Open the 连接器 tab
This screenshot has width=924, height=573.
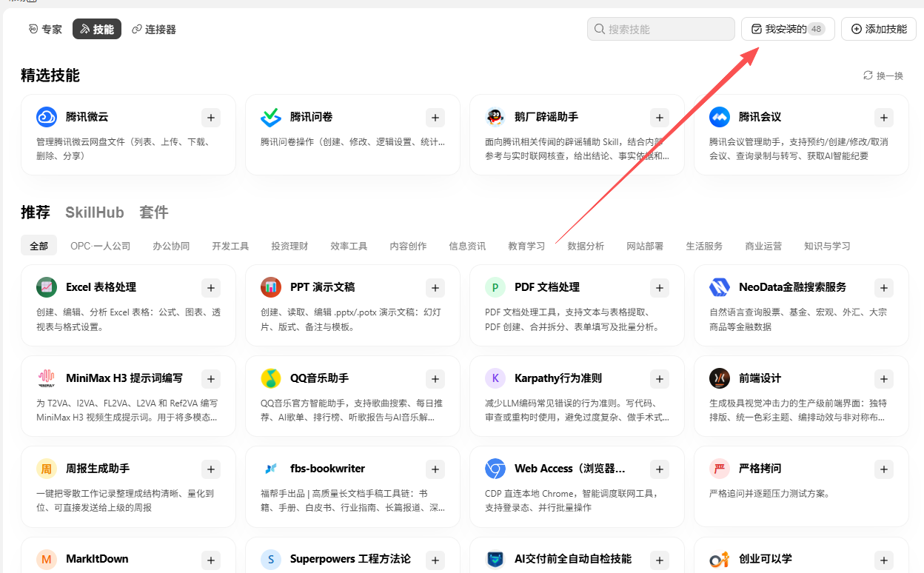click(154, 30)
